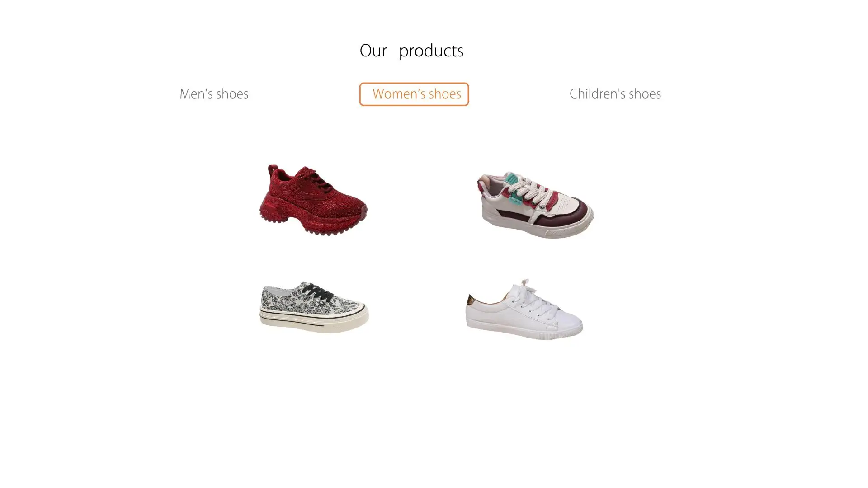Screen dimensions: 868x488
Task: Click heel pull loop of red sneaker
Action: 273,171
